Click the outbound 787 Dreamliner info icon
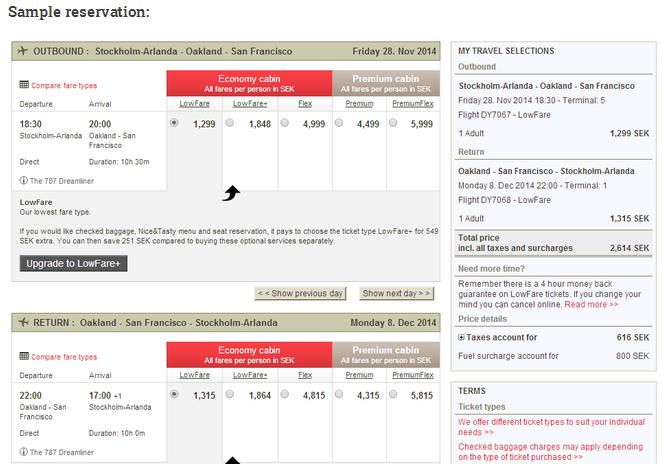Screen dimensions: 668x475 click(23, 180)
